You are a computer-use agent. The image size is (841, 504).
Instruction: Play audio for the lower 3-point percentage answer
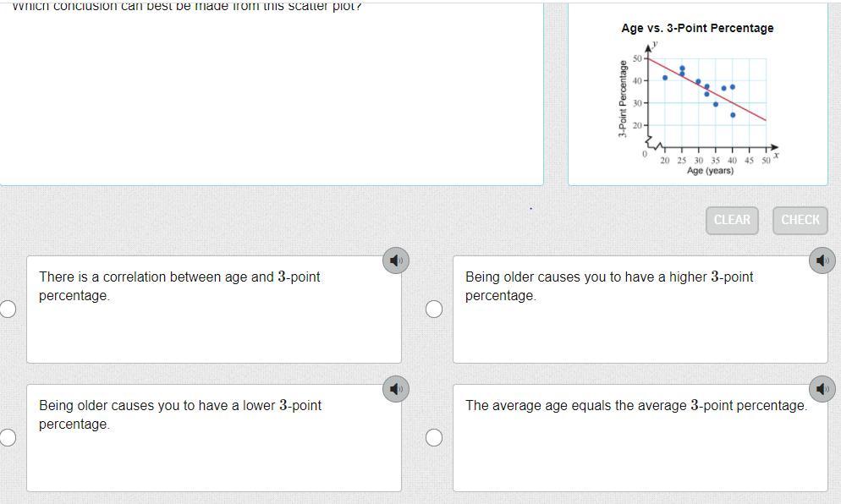pyautogui.click(x=396, y=389)
